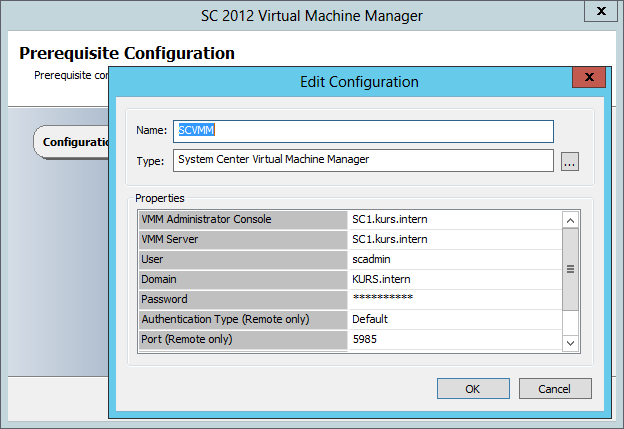Confirm the dialog with OK
The image size is (624, 429).
(473, 388)
